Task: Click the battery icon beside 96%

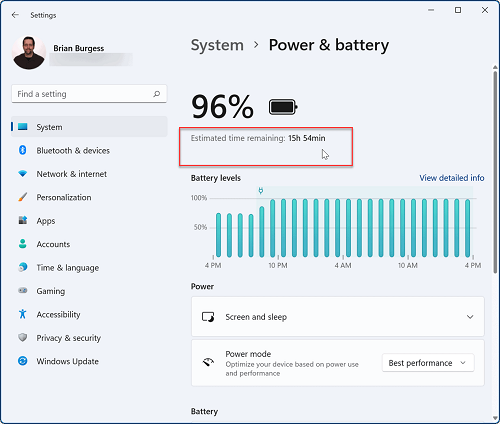Action: [283, 107]
